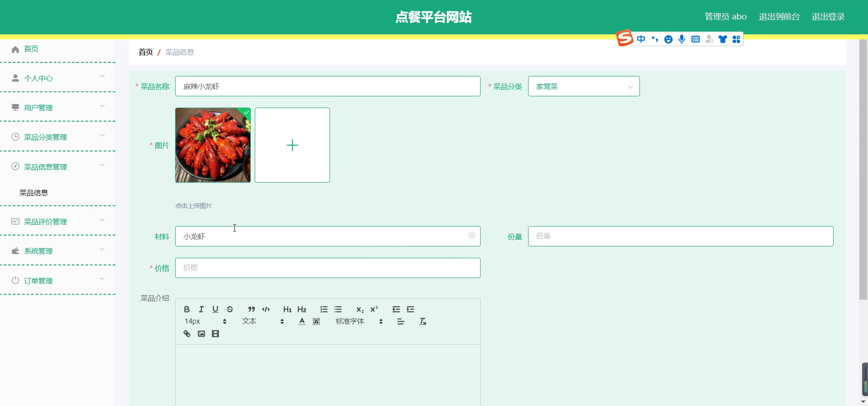Open the Sogou soft keyboard

click(696, 39)
